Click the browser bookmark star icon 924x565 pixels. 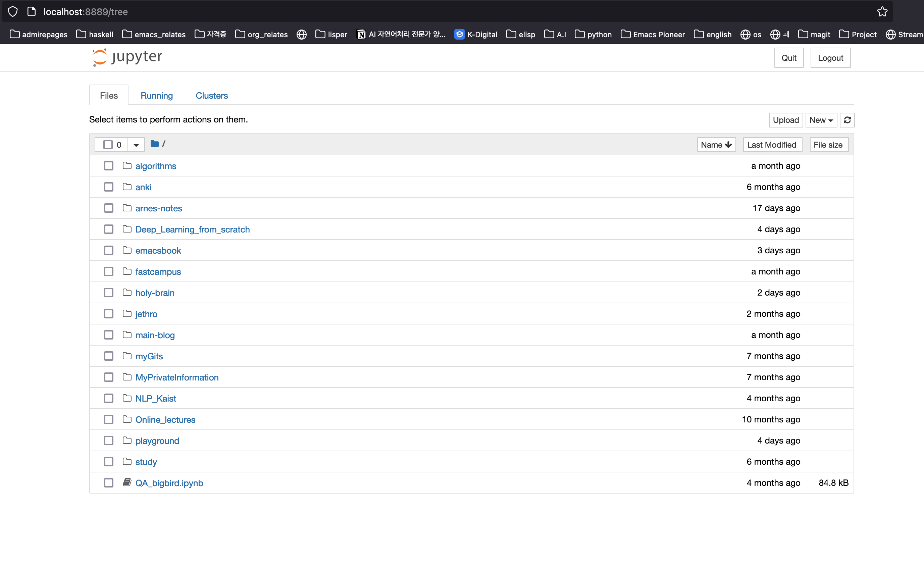(x=882, y=11)
